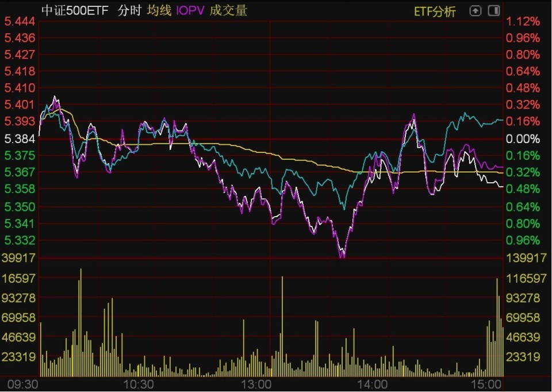The image size is (552, 392).
Task: Toggle the 均线 average line label
Action: click(159, 10)
